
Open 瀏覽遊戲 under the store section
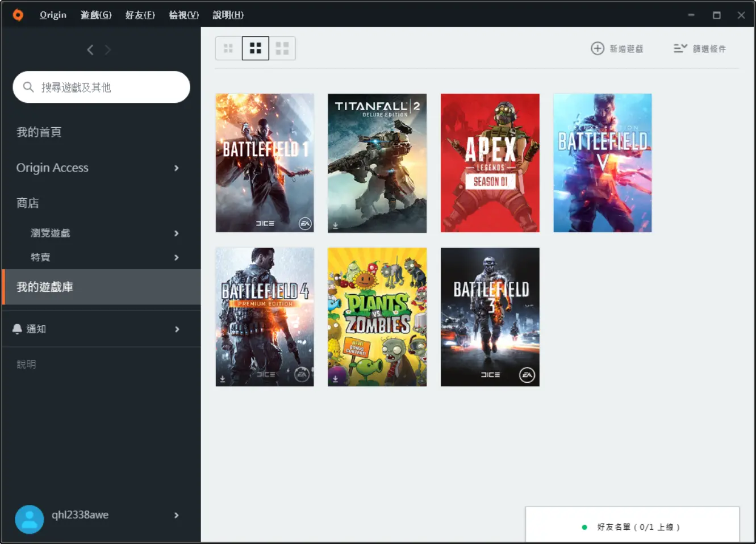[x=51, y=233]
